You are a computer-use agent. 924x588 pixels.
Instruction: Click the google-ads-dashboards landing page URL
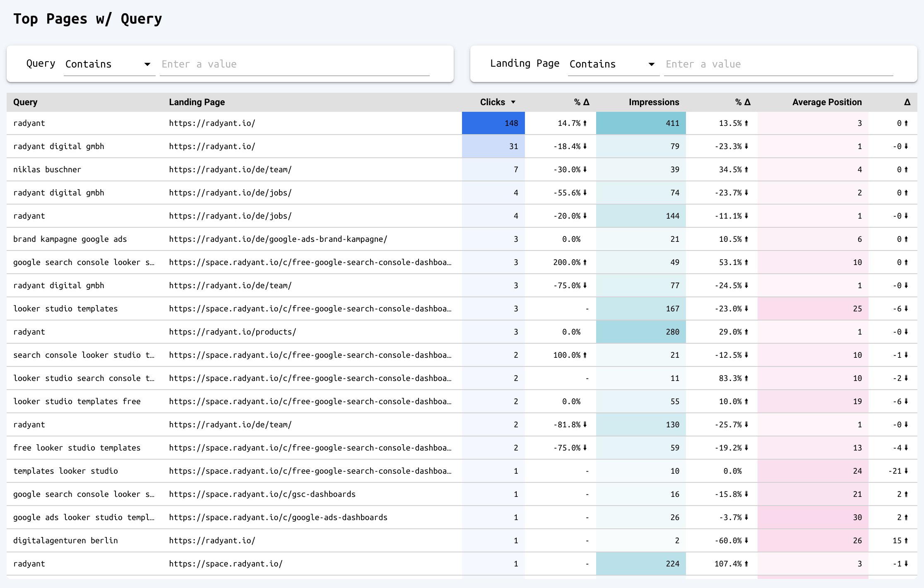[x=278, y=517]
